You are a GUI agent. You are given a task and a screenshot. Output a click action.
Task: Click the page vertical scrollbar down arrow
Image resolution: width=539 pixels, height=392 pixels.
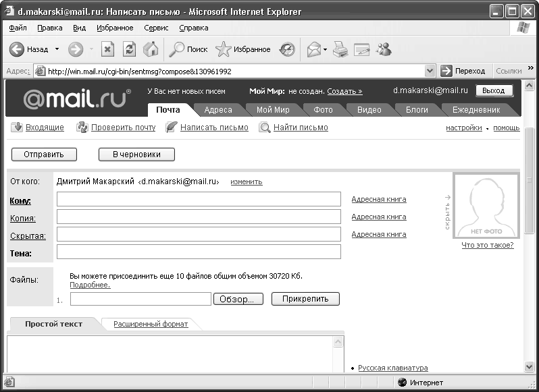(x=530, y=366)
